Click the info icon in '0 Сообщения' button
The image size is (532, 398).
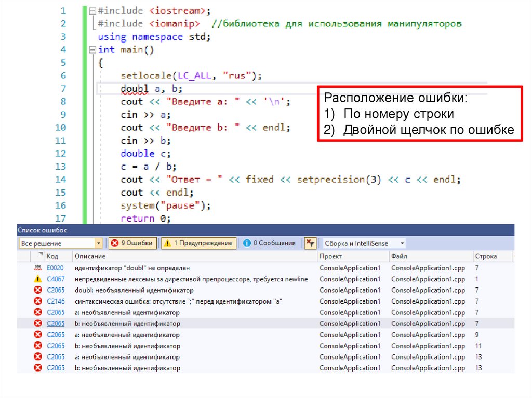(x=247, y=243)
